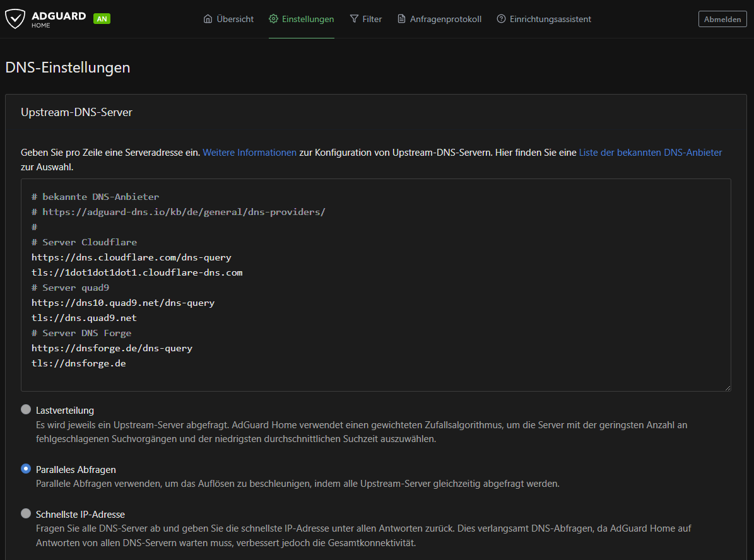
Task: Go to Anfragenprotokoll
Action: tap(440, 19)
